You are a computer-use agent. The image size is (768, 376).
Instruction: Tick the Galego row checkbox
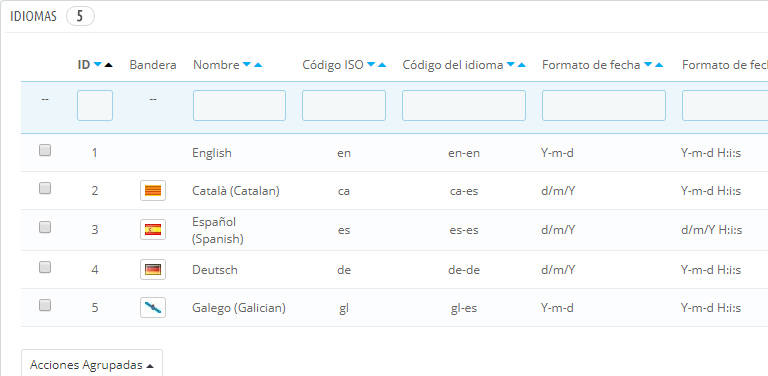click(x=45, y=305)
